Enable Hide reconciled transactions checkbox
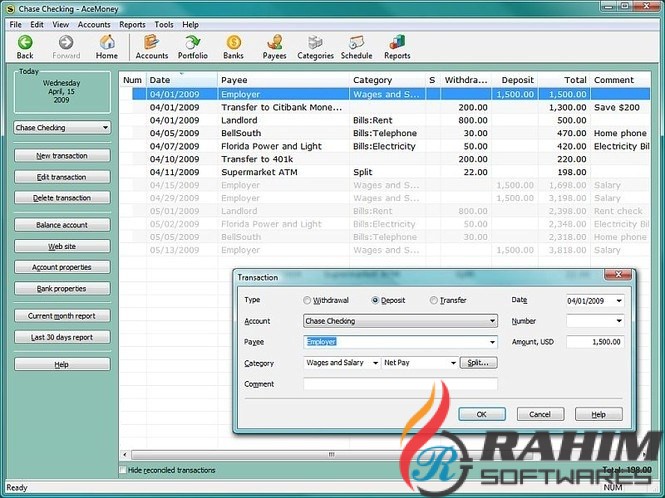 (x=123, y=470)
